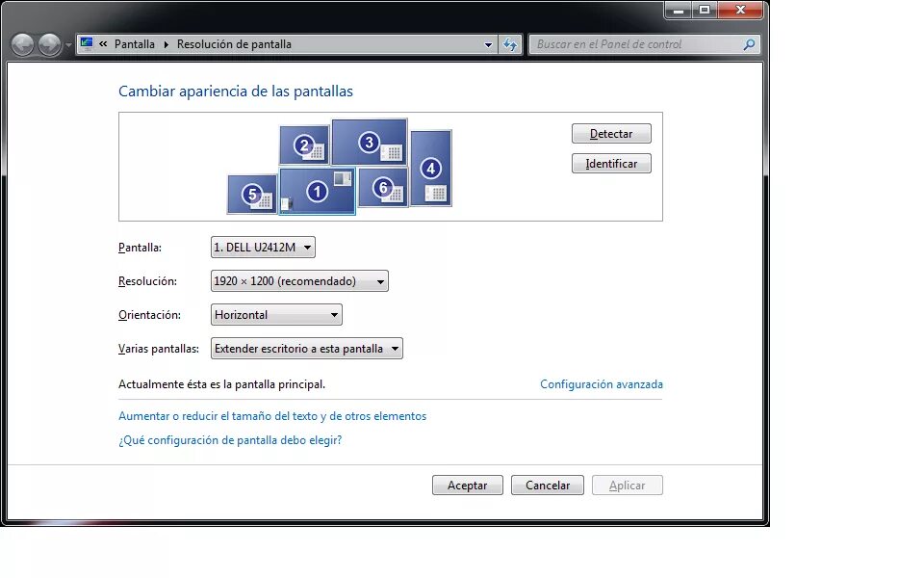924x578 pixels.
Task: Click the Pantalla: label
Action: 140,248
